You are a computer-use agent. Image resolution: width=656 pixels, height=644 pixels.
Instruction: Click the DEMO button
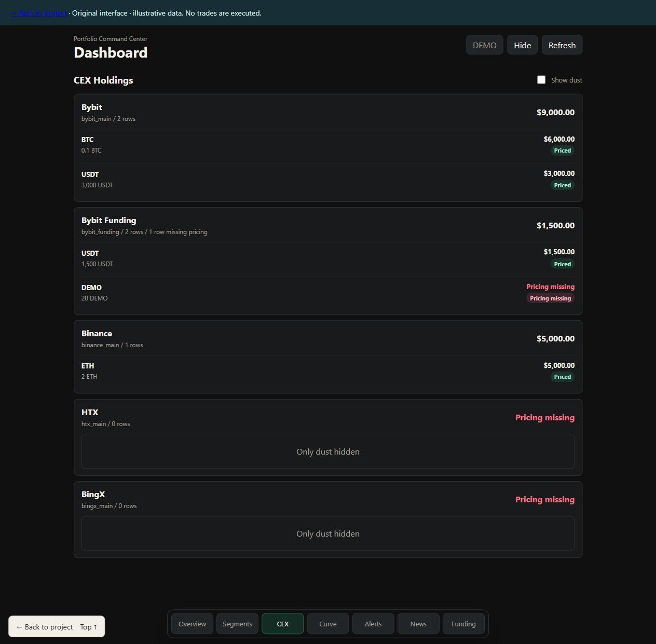485,45
